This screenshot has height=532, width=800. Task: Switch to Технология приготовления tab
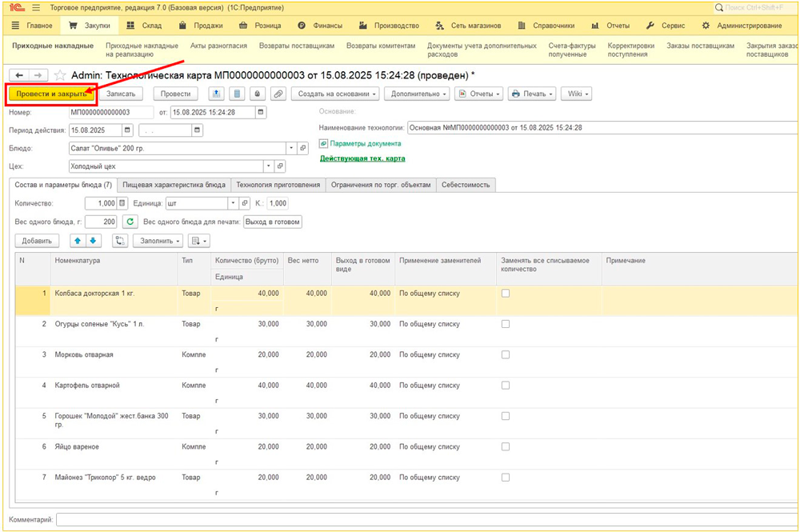(x=278, y=185)
